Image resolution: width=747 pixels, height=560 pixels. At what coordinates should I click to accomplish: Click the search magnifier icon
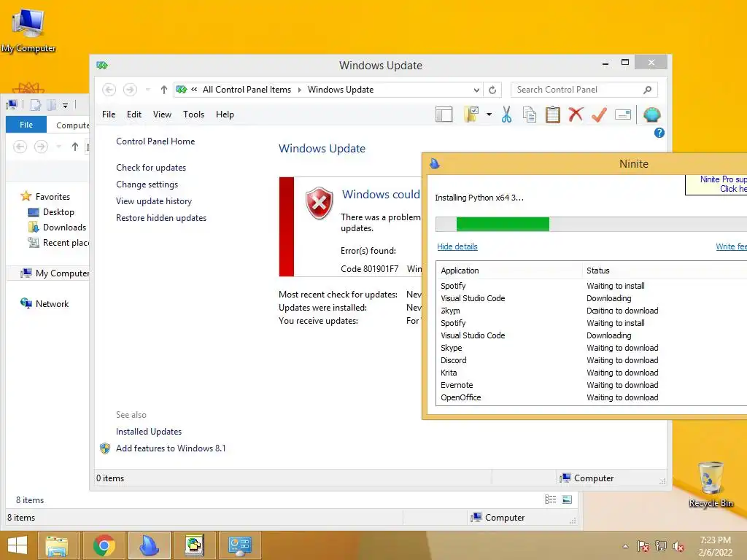click(648, 90)
